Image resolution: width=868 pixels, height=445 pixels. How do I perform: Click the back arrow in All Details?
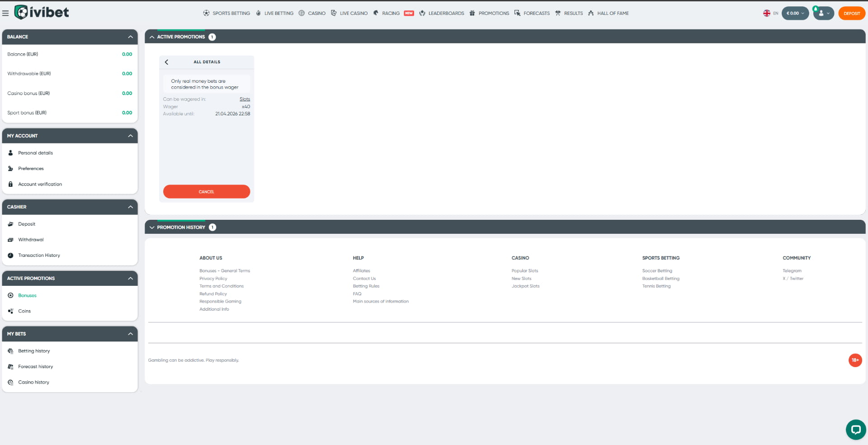[166, 62]
